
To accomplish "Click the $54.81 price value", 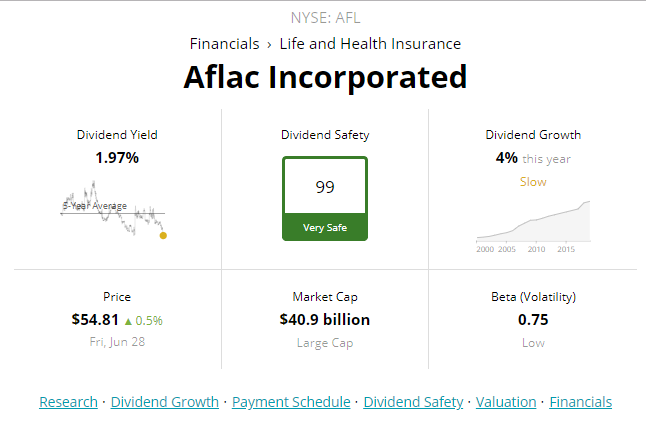I will [95, 320].
